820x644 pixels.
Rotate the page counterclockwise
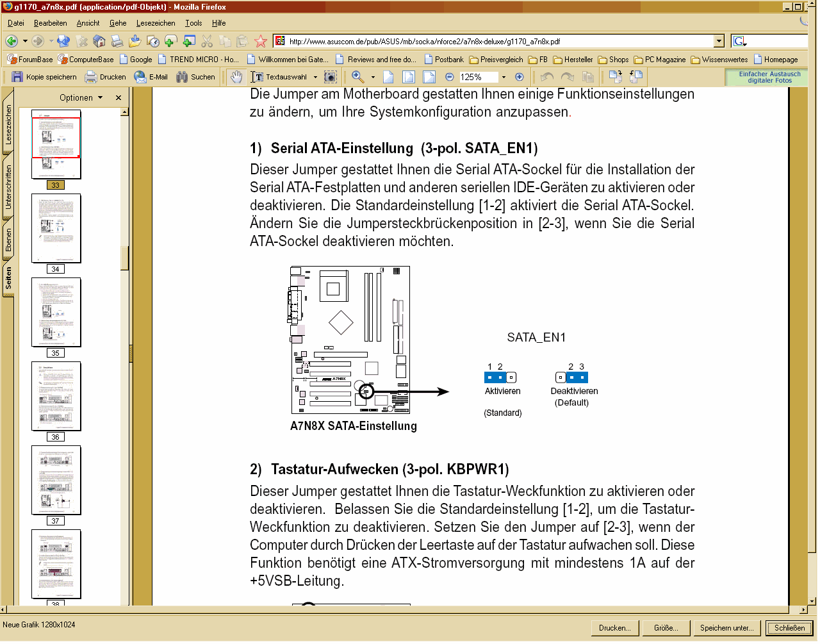pyautogui.click(x=636, y=77)
